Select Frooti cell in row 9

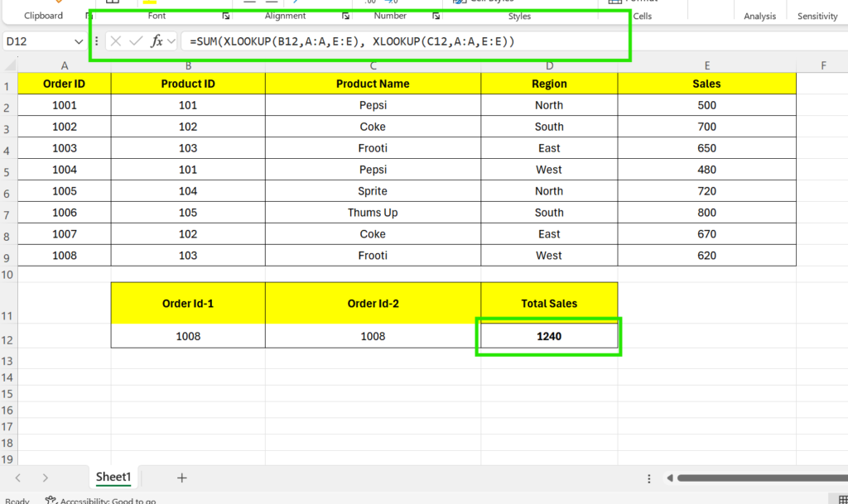point(373,256)
